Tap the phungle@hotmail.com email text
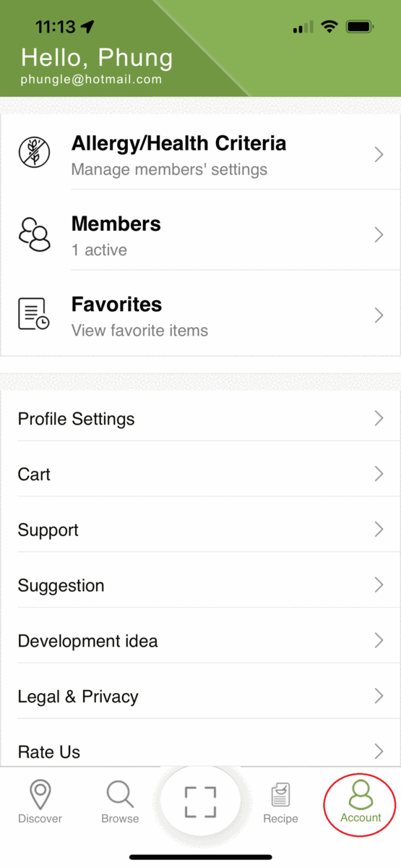The height and width of the screenshot is (868, 401). coord(91,80)
